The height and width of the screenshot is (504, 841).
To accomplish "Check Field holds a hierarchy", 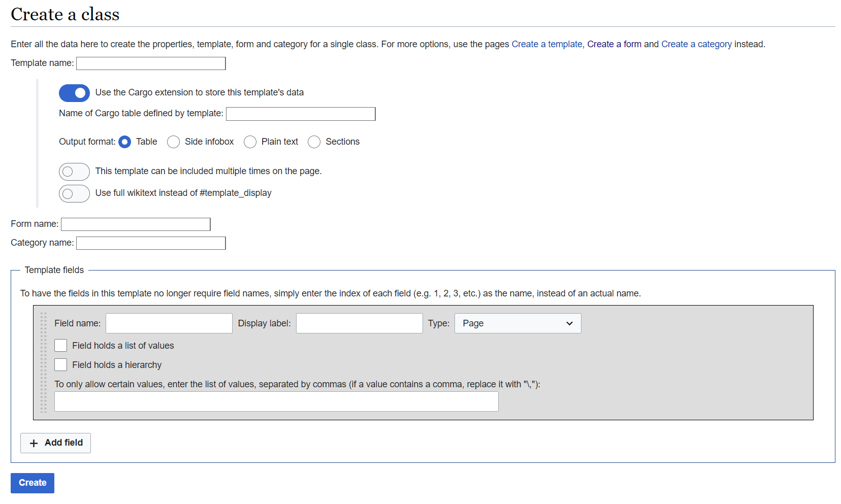I will point(61,365).
